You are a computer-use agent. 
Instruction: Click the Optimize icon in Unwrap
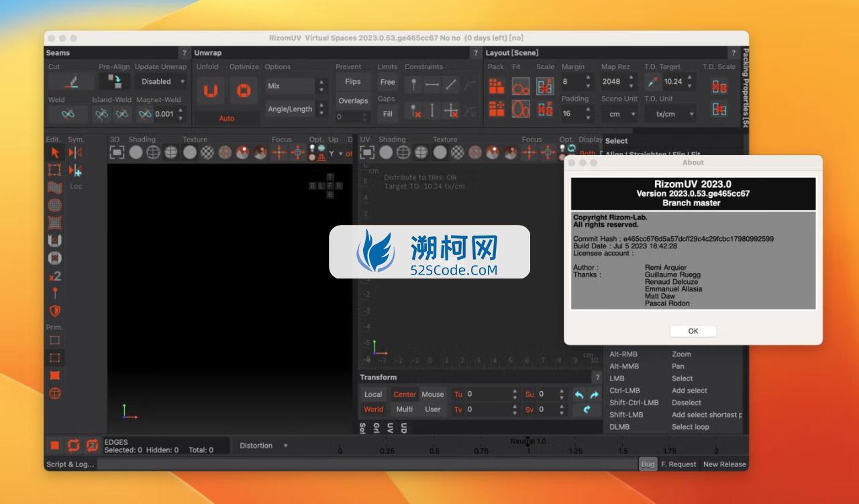point(244,90)
